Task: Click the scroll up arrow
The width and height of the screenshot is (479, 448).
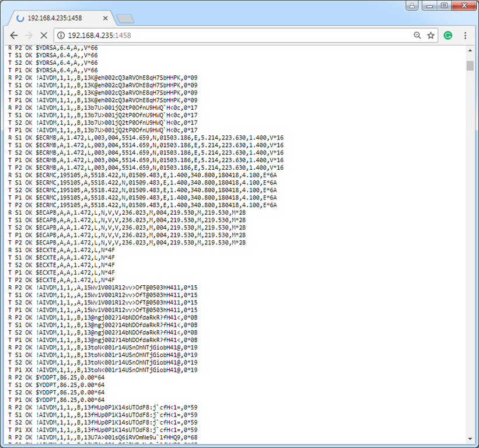Action: [x=470, y=50]
